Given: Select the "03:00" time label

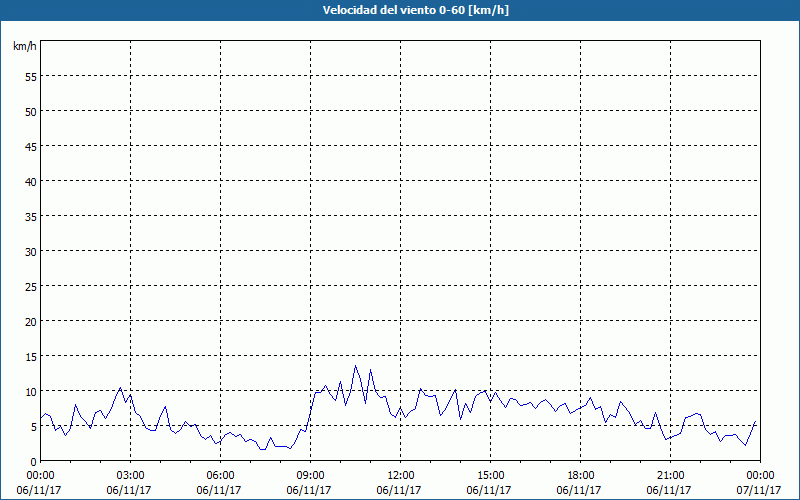Looking at the screenshot, I should click(131, 476).
